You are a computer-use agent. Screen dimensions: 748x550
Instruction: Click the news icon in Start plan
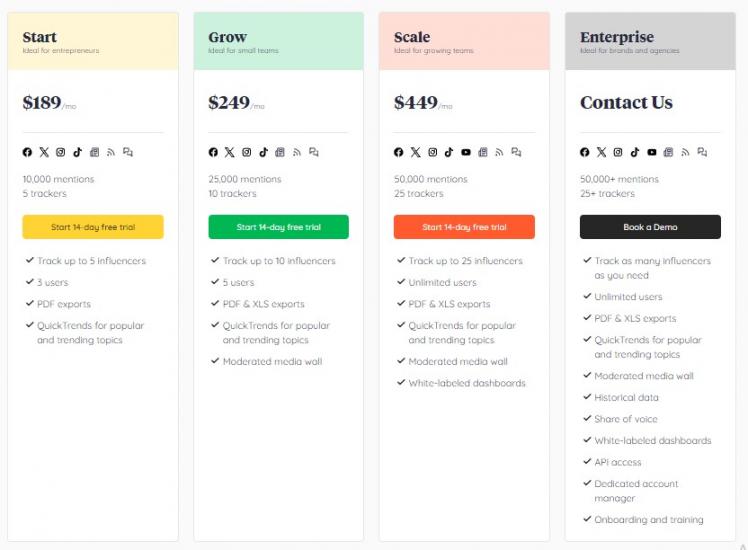(94, 152)
